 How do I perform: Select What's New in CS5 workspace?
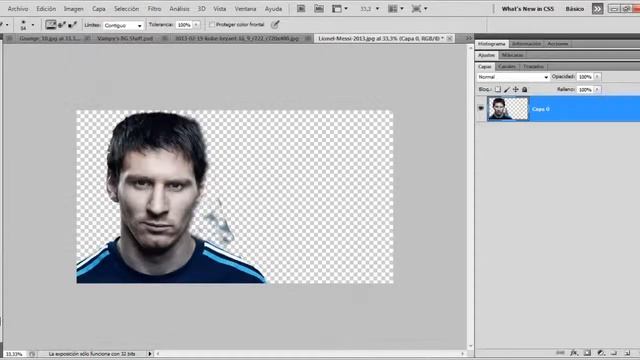pos(527,9)
